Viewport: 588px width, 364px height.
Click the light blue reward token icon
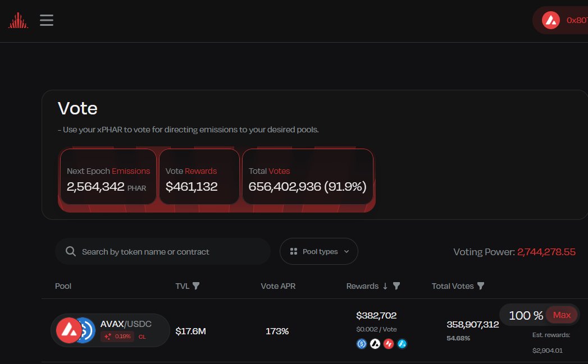point(402,344)
